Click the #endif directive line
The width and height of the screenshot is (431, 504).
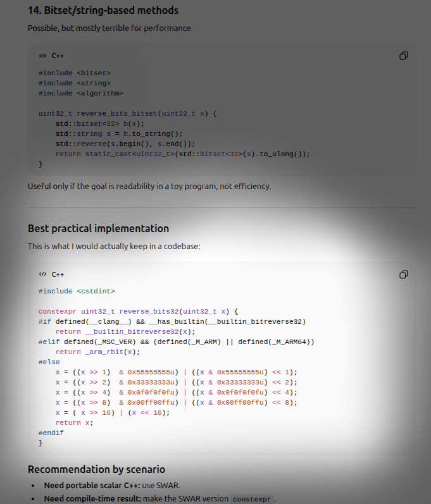51,433
